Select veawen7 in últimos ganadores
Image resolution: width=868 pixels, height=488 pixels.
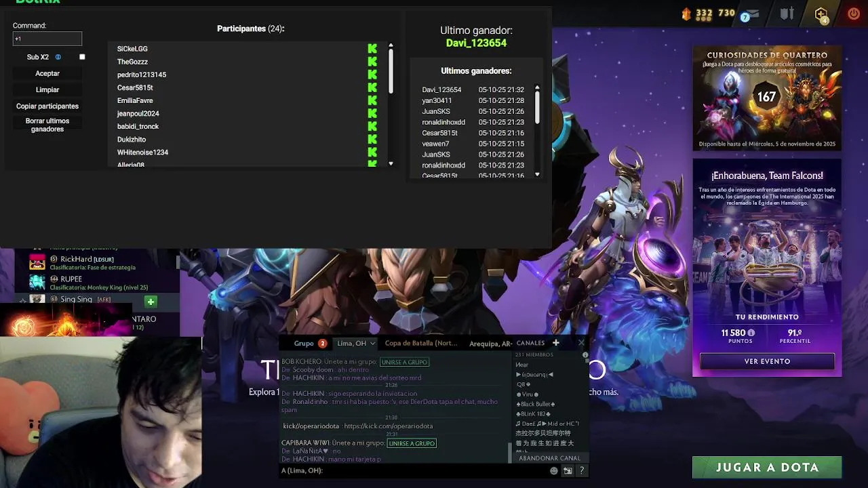click(435, 144)
